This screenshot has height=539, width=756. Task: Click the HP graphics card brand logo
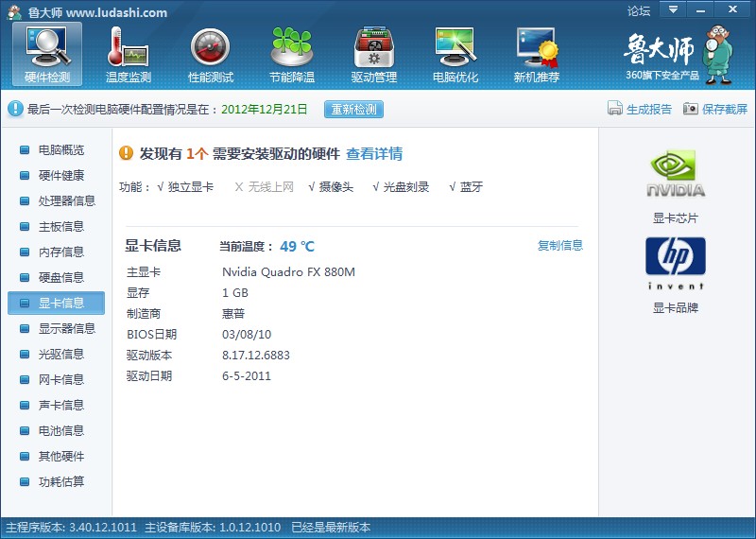click(675, 262)
